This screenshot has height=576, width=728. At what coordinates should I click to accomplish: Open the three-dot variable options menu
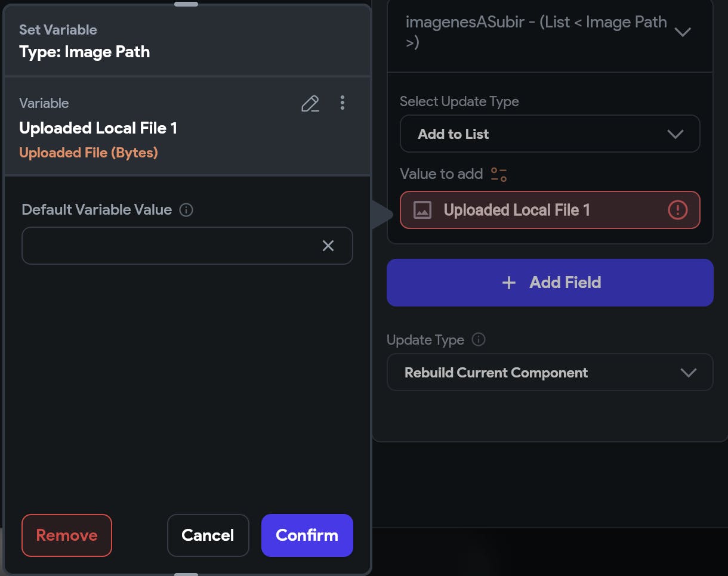point(342,103)
